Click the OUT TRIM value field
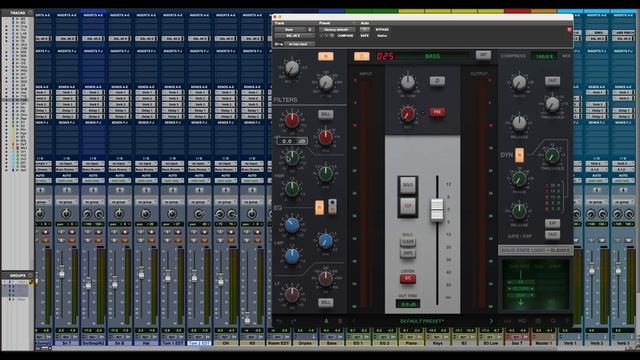The image size is (640, 360). point(407,304)
